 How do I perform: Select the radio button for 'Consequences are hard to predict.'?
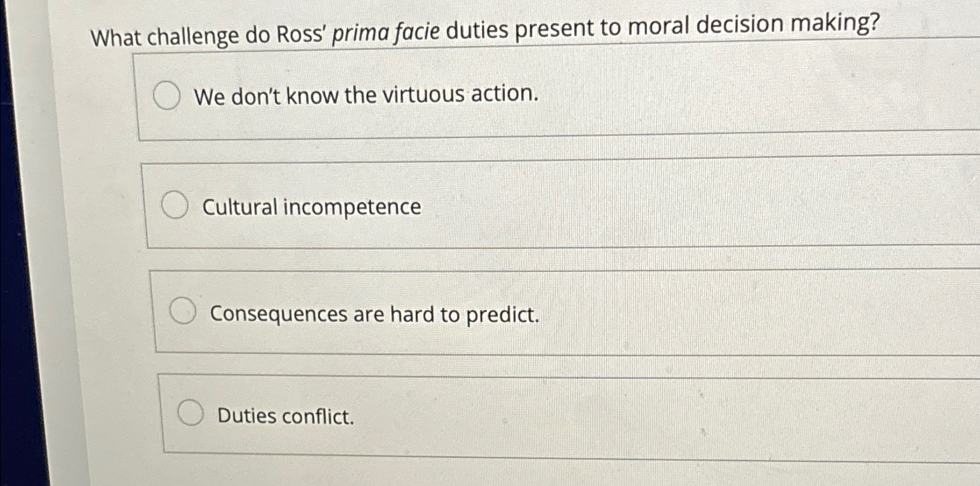183,313
